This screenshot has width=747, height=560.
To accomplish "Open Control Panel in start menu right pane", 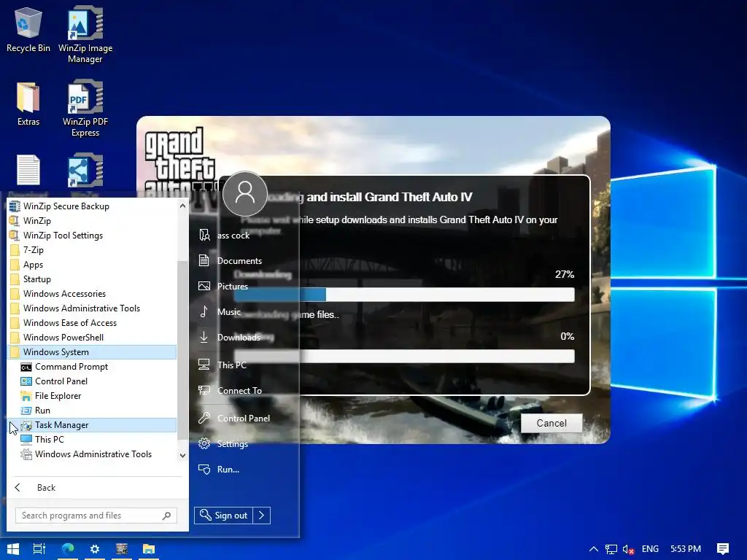I will (234, 418).
